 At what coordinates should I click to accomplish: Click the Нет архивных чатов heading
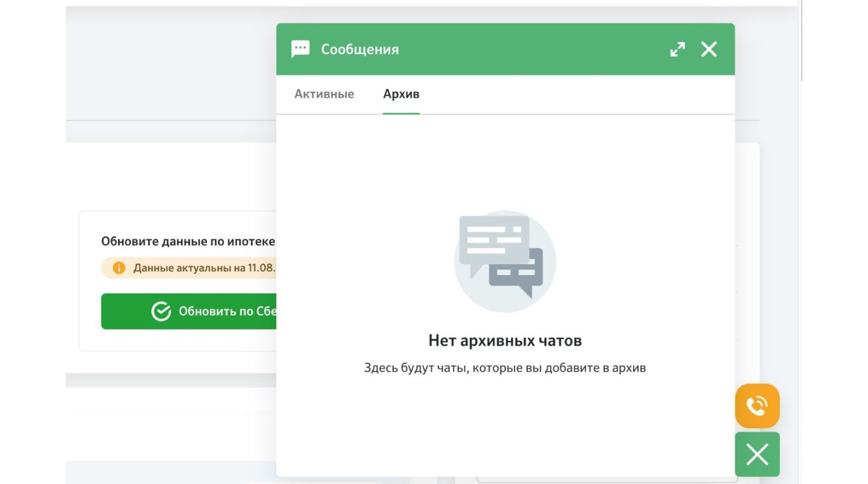504,340
